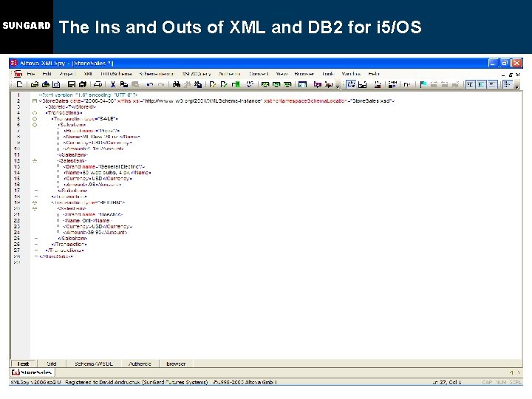This screenshot has height=399, width=532.
Task: Open the Tools menu
Action: 328,74
